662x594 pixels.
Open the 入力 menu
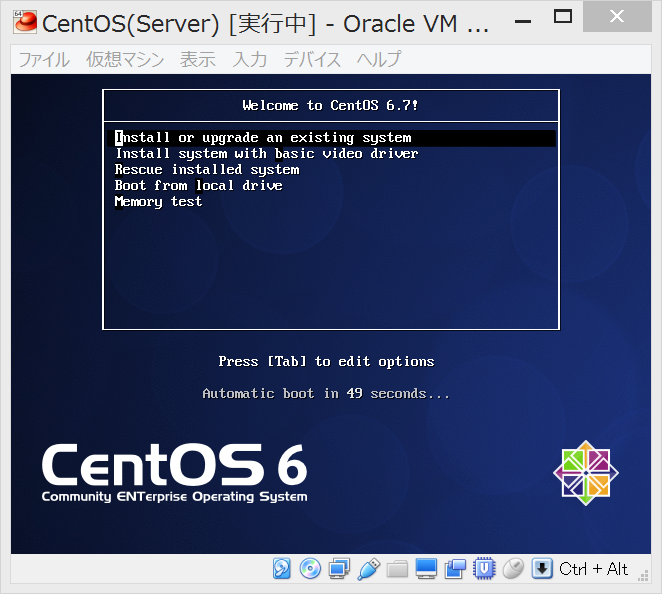click(x=250, y=59)
